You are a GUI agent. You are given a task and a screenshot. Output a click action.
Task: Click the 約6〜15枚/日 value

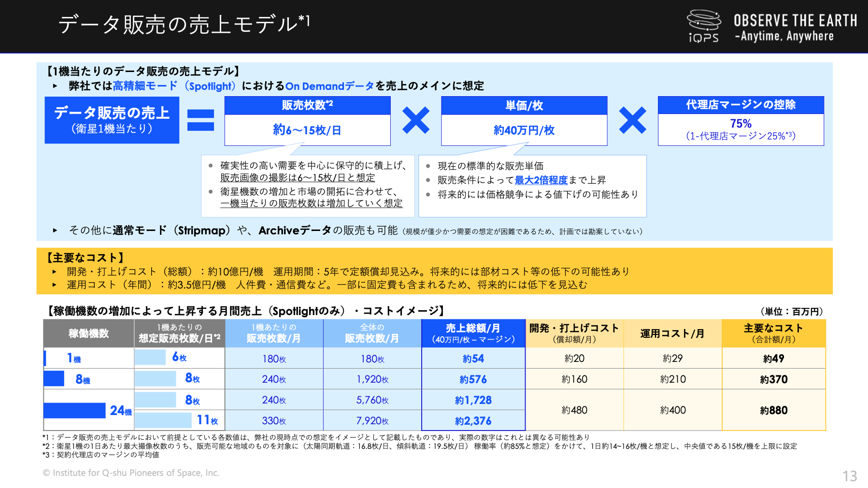307,130
